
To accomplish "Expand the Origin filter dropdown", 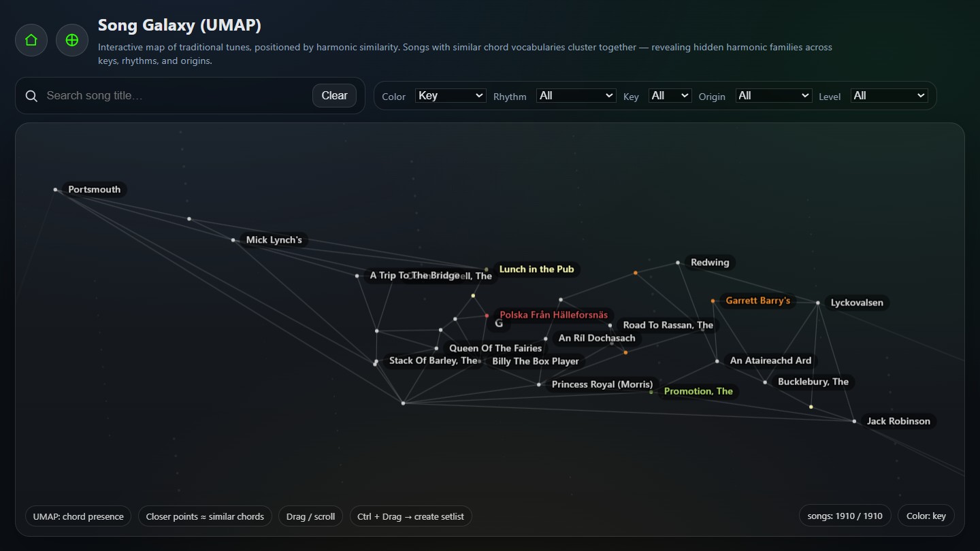I will click(x=773, y=95).
